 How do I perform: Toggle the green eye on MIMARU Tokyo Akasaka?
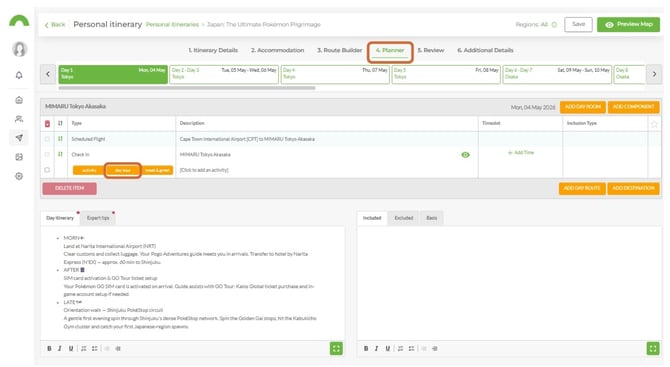[465, 155]
